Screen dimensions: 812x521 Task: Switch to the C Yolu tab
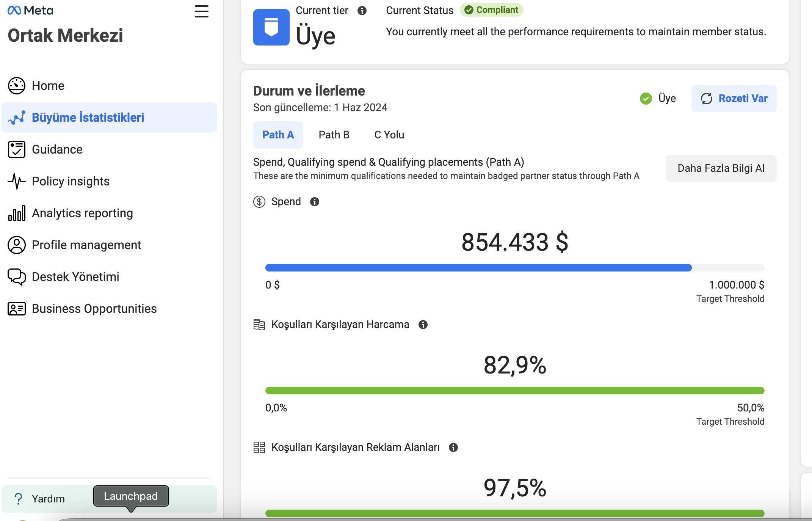pos(389,135)
